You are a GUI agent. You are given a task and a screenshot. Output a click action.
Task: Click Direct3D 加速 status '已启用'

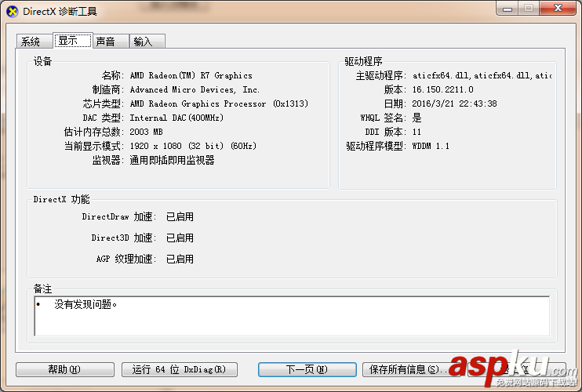click(x=180, y=238)
